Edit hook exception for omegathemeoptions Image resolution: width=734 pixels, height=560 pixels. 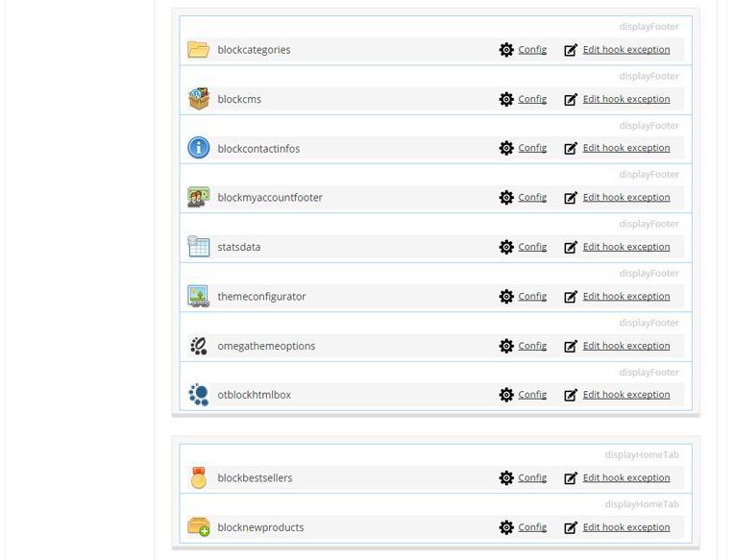coord(626,346)
